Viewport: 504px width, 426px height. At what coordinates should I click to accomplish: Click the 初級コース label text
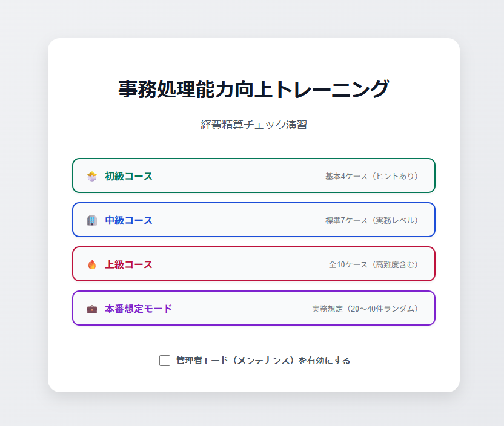coord(128,175)
